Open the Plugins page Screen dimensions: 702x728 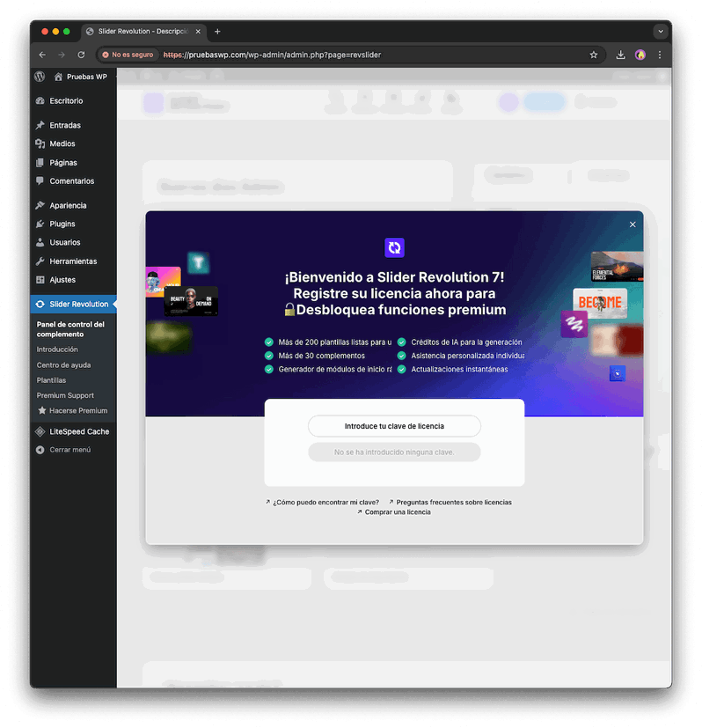click(62, 224)
